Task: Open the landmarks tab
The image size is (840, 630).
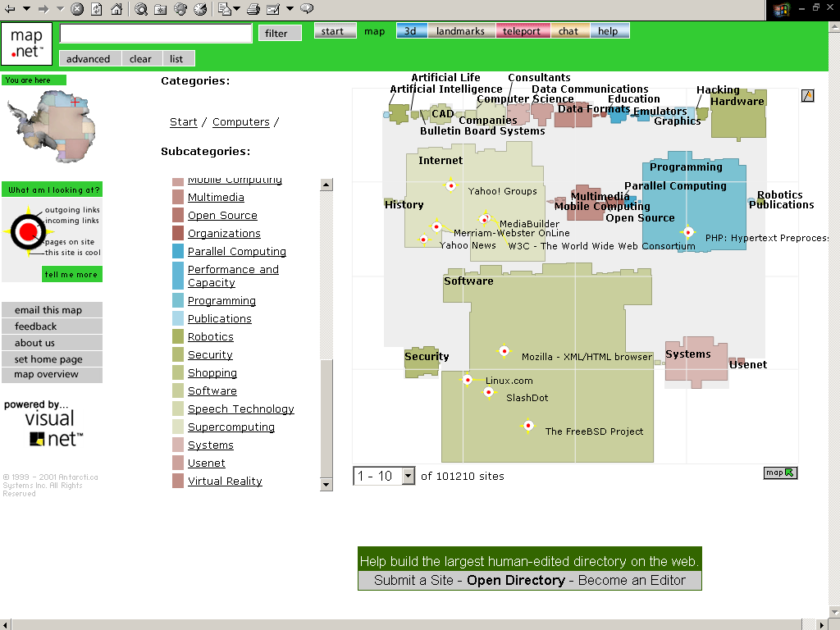Action: point(461,30)
